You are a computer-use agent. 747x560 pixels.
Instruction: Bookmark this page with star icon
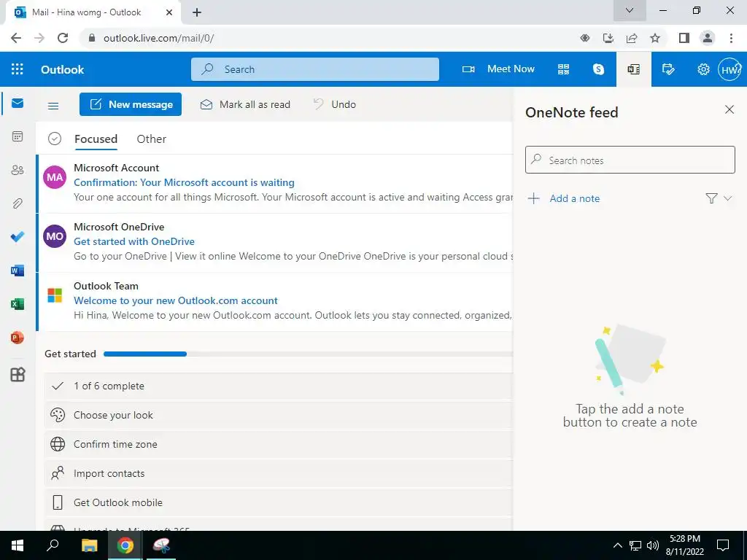(655, 38)
